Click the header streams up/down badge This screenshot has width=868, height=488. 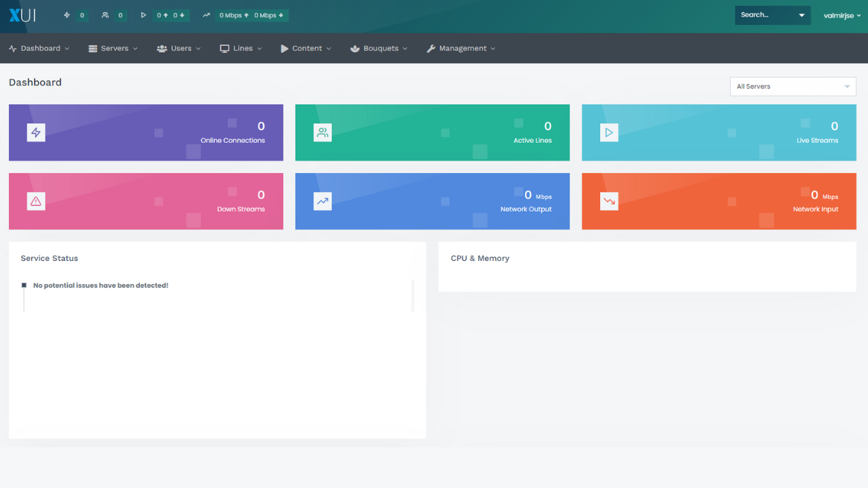(x=171, y=15)
